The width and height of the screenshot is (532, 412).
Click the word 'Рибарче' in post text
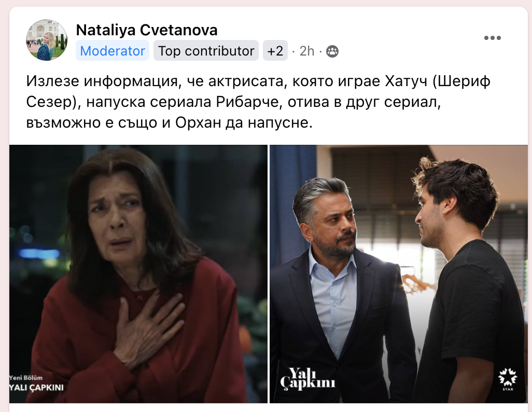point(247,102)
